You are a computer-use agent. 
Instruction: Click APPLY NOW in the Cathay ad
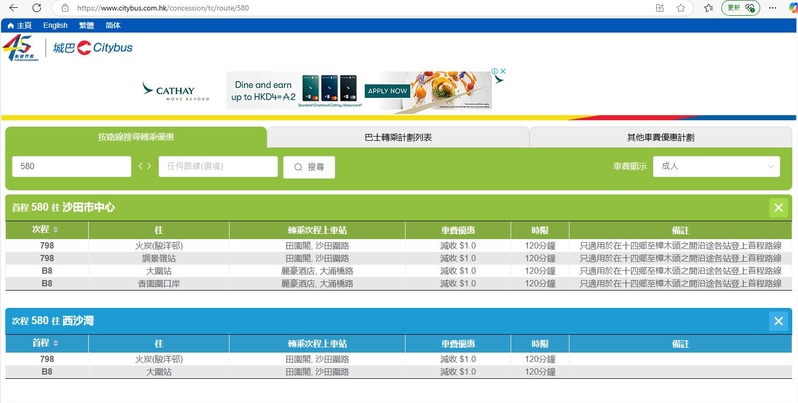[388, 91]
